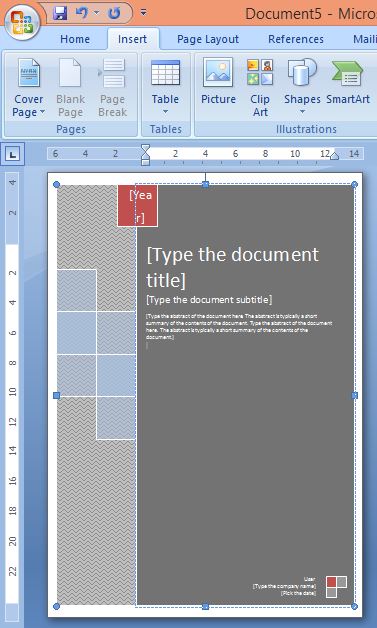Go to the References tab
Screen dimensions: 377x628
pyautogui.click(x=296, y=39)
